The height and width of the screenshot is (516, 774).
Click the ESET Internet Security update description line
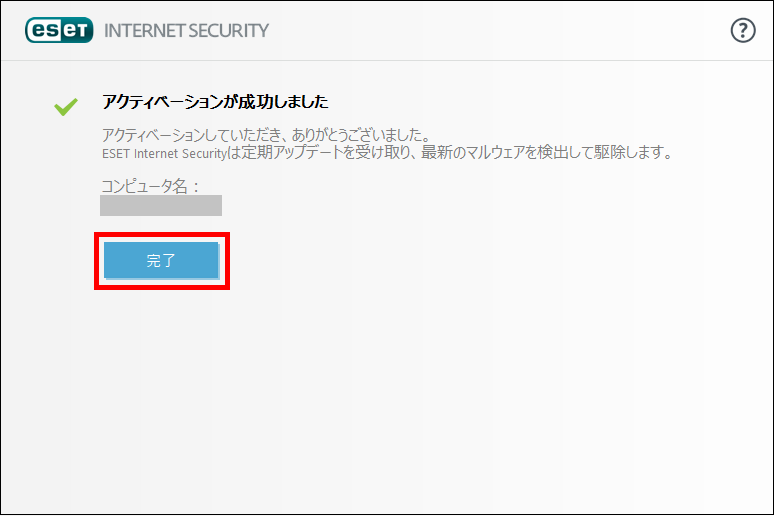click(387, 153)
